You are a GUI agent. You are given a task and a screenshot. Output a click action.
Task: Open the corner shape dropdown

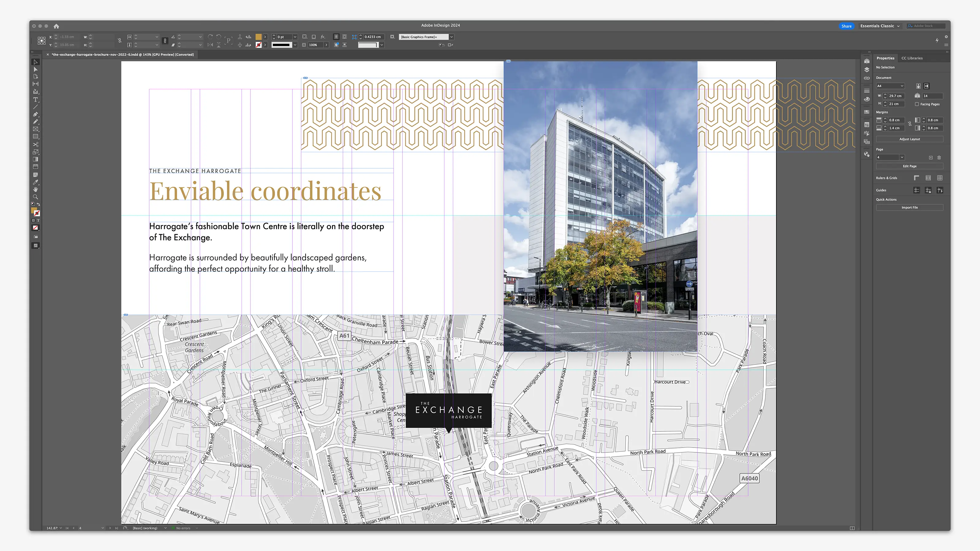382,45
